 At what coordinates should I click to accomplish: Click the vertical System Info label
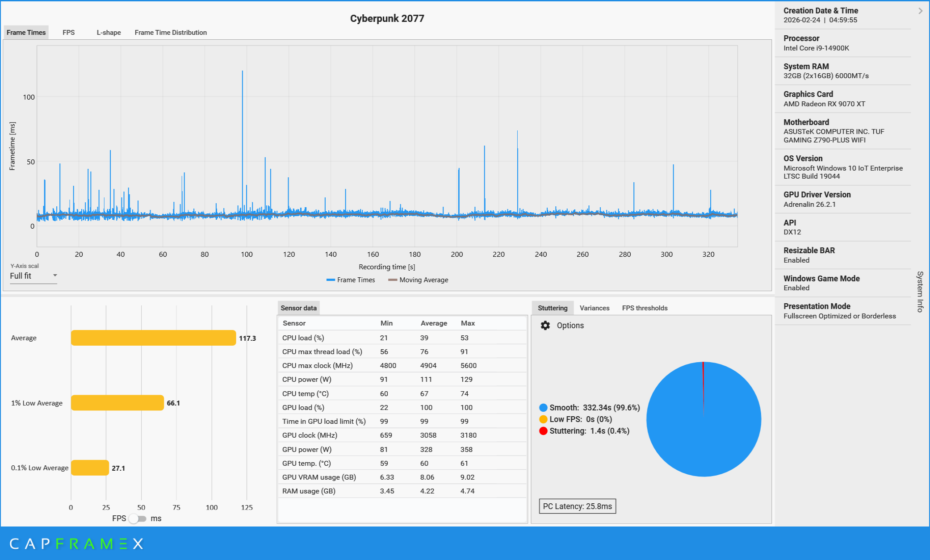920,291
